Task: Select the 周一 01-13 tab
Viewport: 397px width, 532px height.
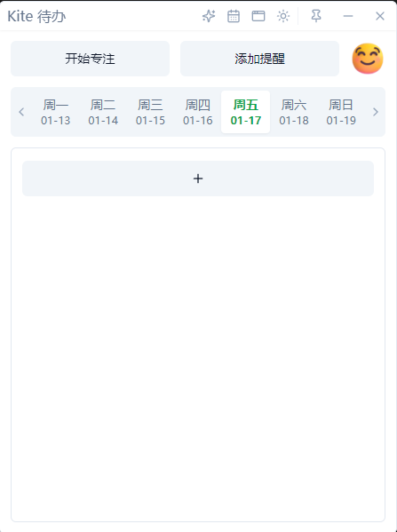Action: pyautogui.click(x=56, y=112)
